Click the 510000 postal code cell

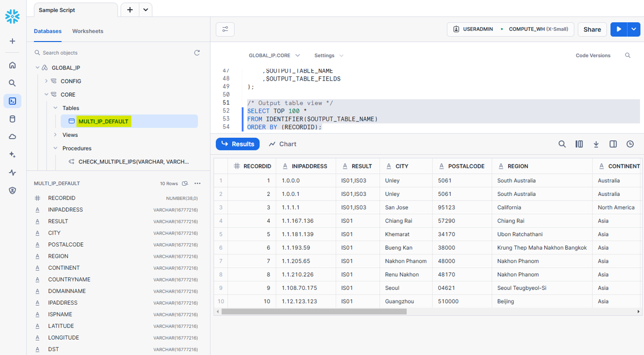click(462, 301)
